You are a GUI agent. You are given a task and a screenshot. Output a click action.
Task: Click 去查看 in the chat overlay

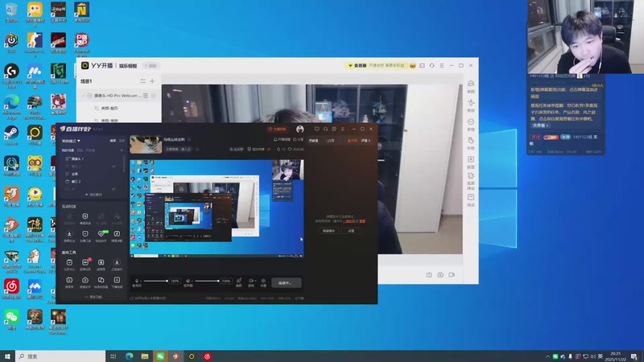[540, 125]
